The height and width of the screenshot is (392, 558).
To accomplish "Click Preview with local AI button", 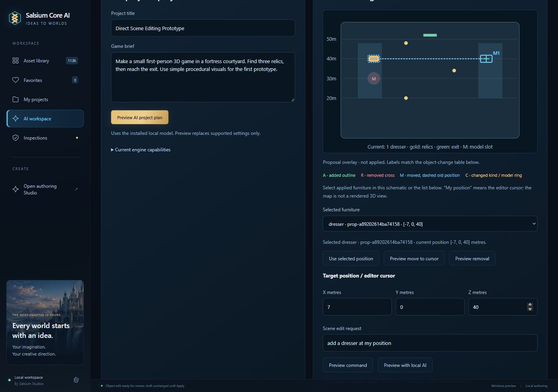I will (405, 365).
